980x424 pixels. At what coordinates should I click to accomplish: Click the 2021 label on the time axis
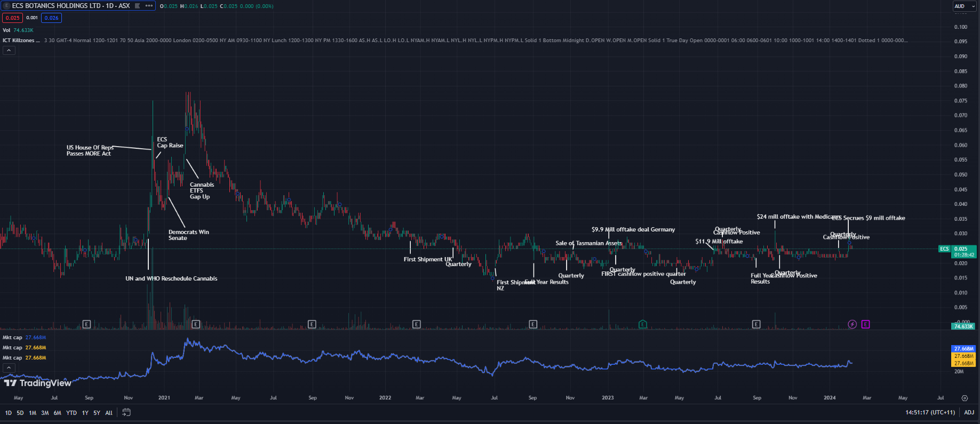(164, 398)
